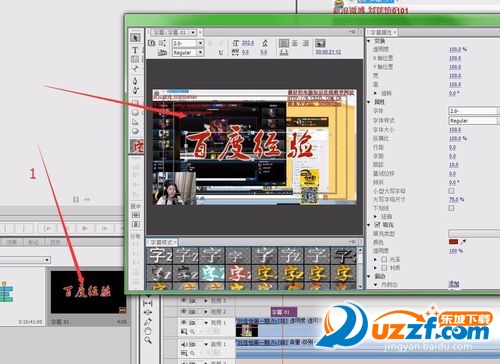The height and width of the screenshot is (364, 500).
Task: Click the Underline U button
Action: click(221, 52)
